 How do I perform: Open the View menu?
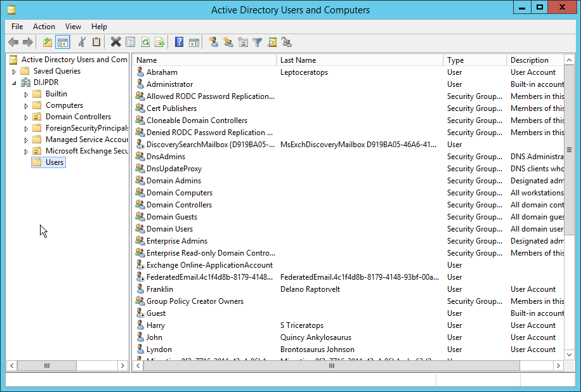[x=73, y=27]
